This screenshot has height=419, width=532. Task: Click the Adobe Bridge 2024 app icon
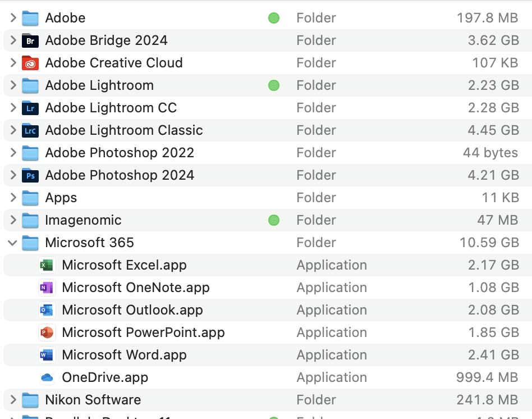[30, 40]
